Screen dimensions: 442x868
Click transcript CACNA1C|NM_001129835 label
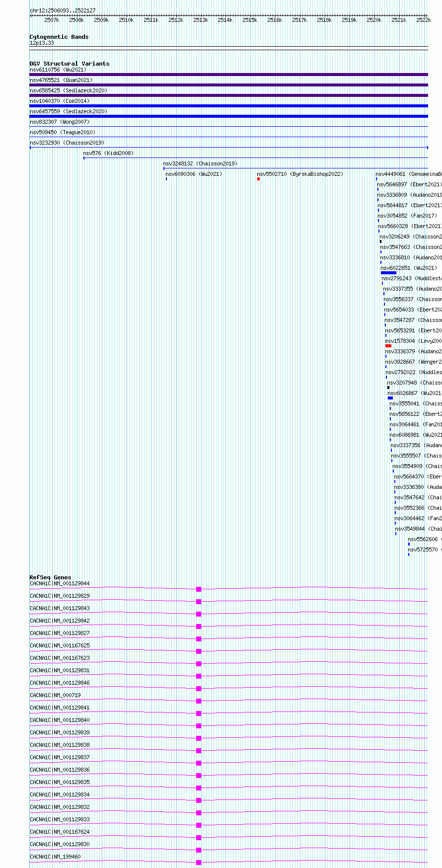click(x=60, y=783)
